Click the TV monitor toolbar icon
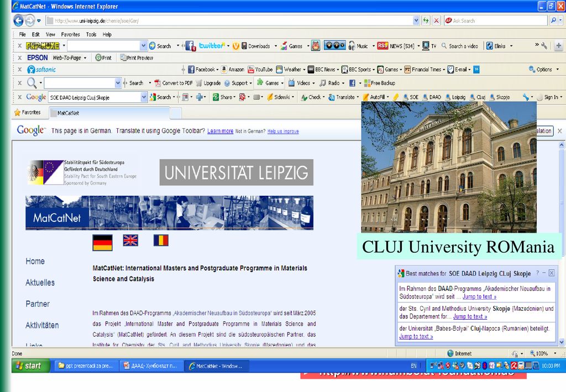 [429, 46]
